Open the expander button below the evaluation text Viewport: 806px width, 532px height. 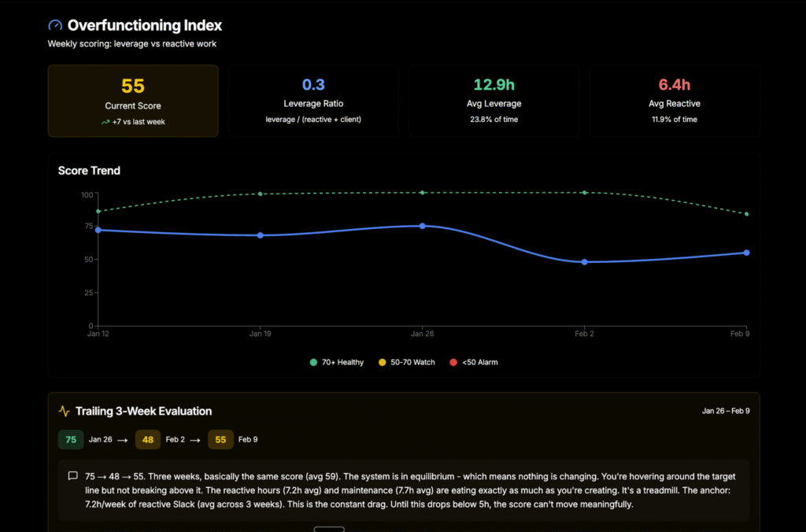[x=329, y=529]
